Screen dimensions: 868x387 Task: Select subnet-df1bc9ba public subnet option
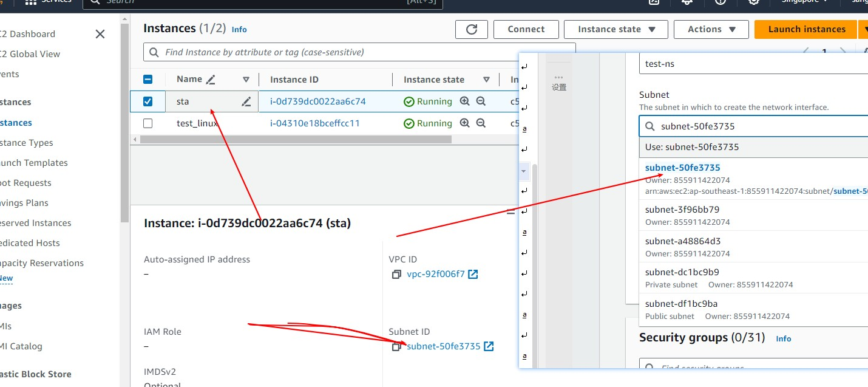click(x=753, y=310)
